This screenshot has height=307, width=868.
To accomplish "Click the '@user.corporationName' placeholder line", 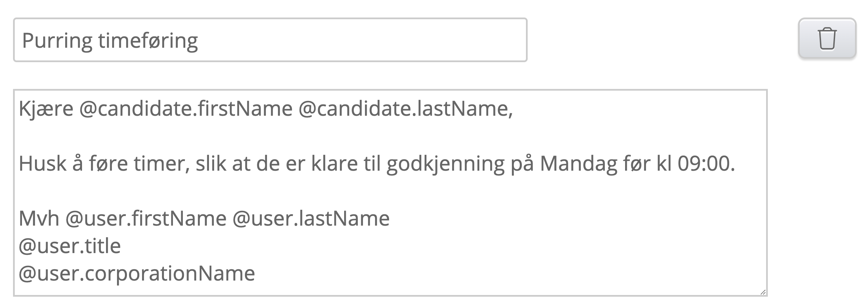I will click(x=137, y=273).
